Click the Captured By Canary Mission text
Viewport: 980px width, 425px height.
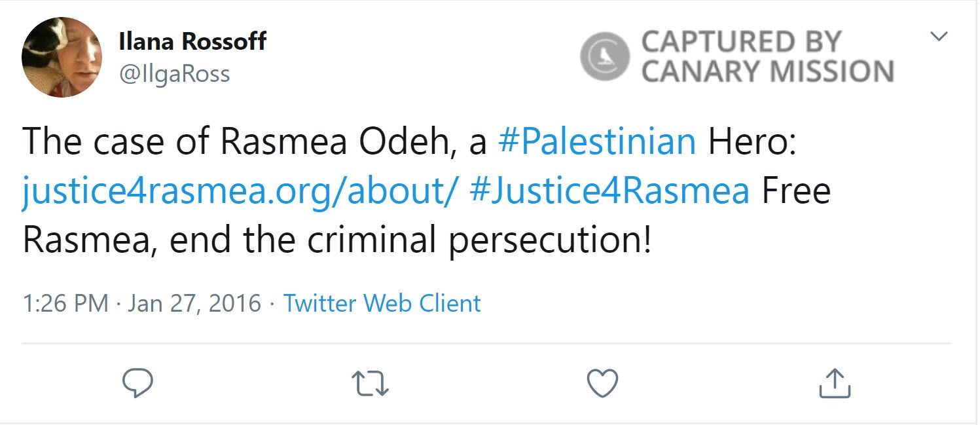coord(767,56)
